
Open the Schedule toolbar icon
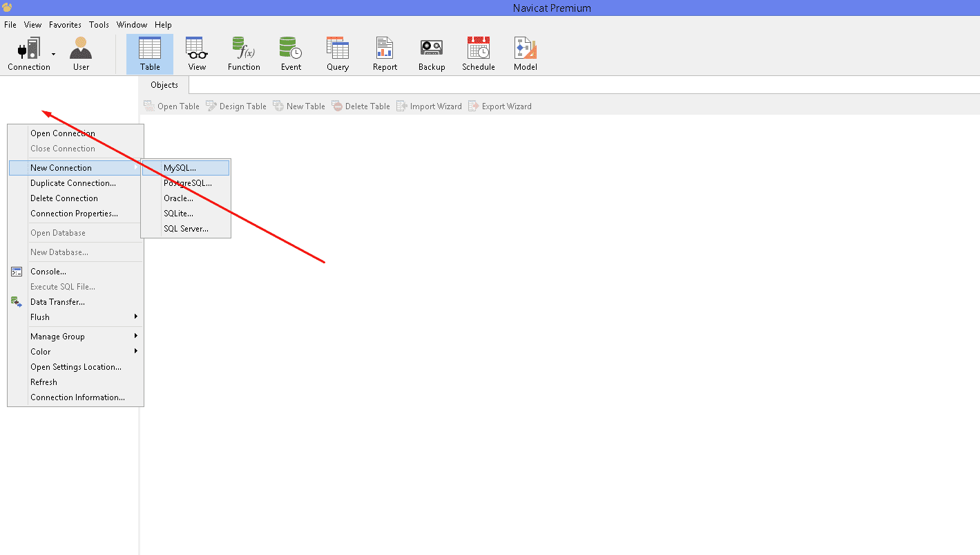pos(479,54)
